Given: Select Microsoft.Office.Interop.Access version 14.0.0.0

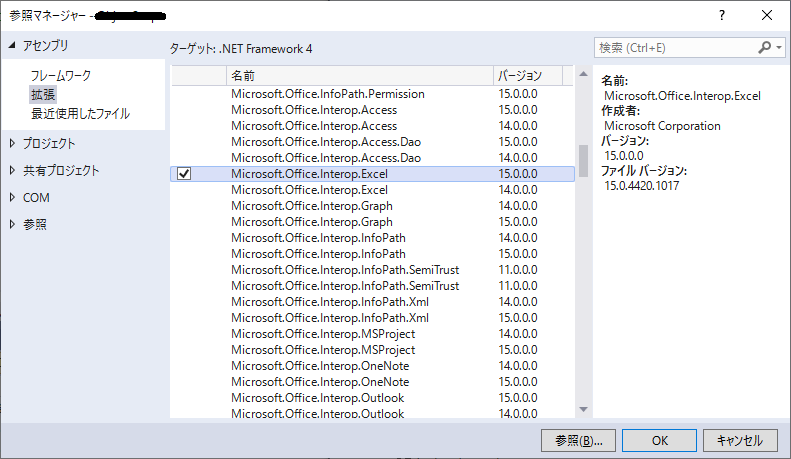Looking at the screenshot, I should coord(372,126).
